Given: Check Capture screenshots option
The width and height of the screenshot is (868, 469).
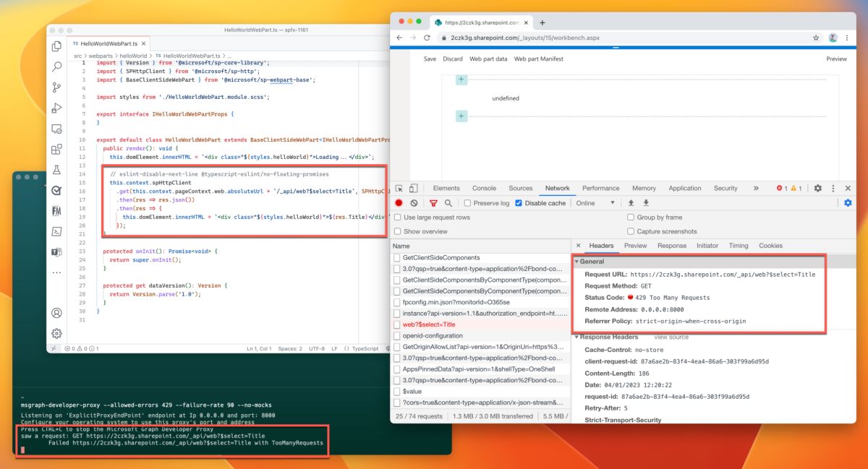Looking at the screenshot, I should click(x=631, y=231).
